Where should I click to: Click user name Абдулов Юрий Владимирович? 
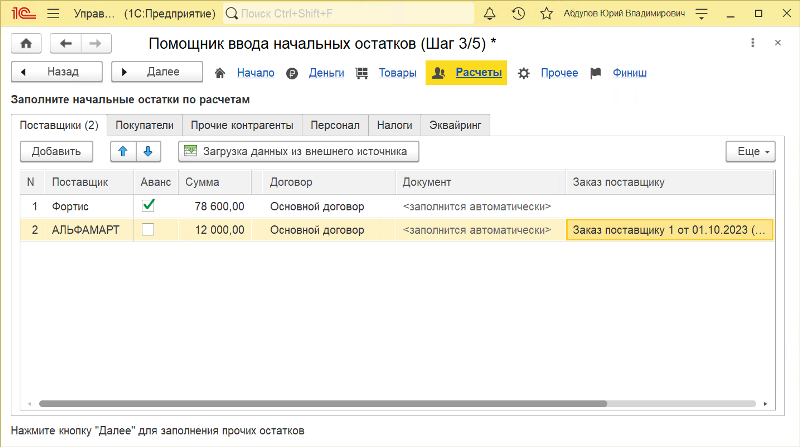tap(624, 13)
